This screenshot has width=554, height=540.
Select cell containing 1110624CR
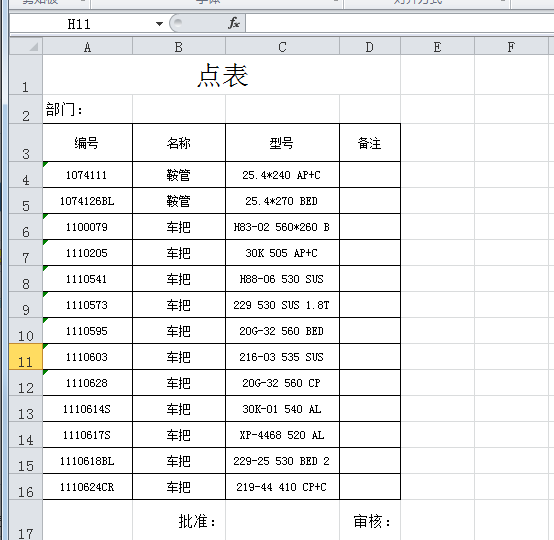[x=88, y=487]
